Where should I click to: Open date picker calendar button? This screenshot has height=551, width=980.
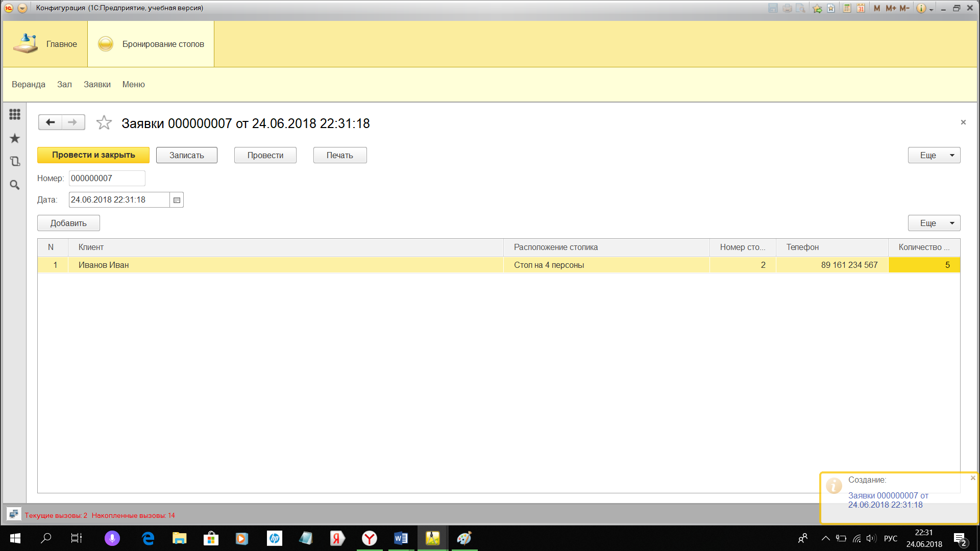177,200
